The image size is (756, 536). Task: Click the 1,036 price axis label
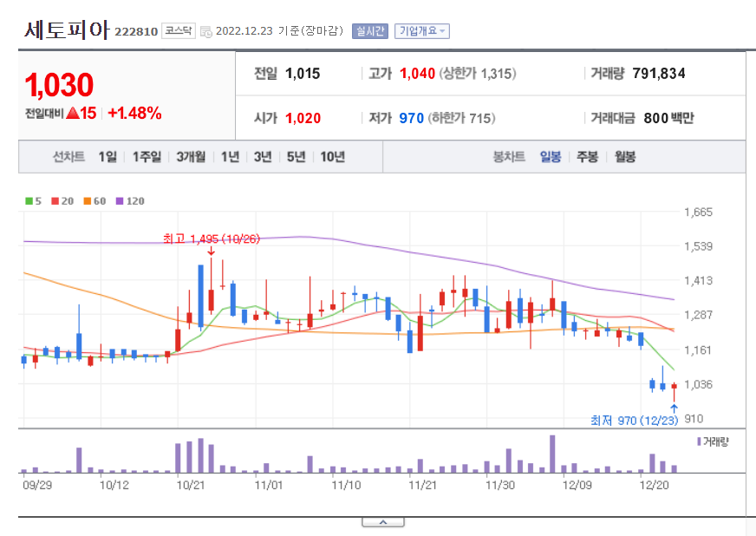(x=698, y=384)
